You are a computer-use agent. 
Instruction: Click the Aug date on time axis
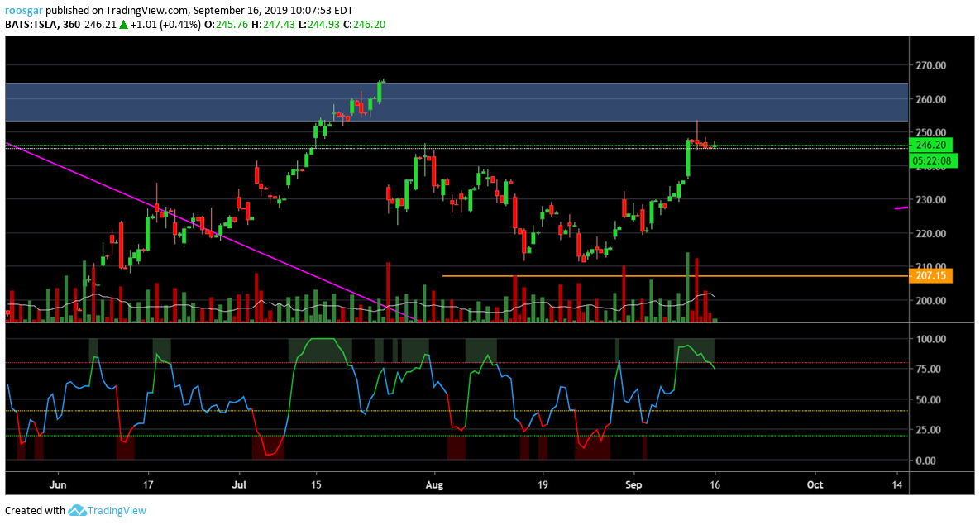tap(433, 485)
